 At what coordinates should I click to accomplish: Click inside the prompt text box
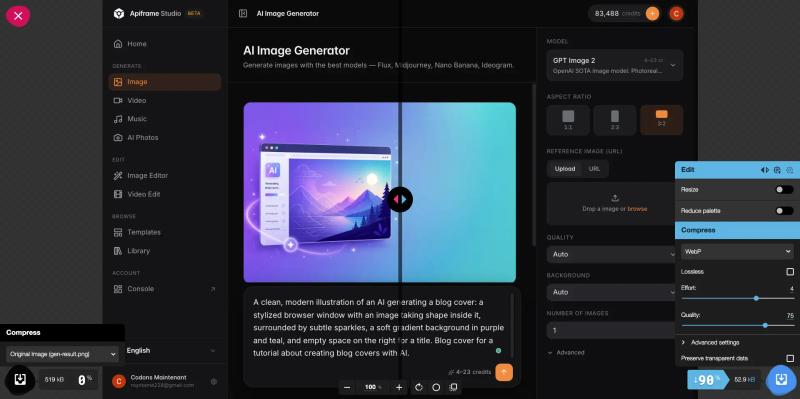378,327
